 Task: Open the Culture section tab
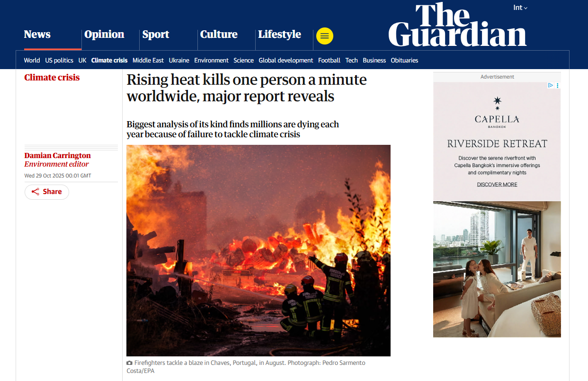click(x=219, y=34)
